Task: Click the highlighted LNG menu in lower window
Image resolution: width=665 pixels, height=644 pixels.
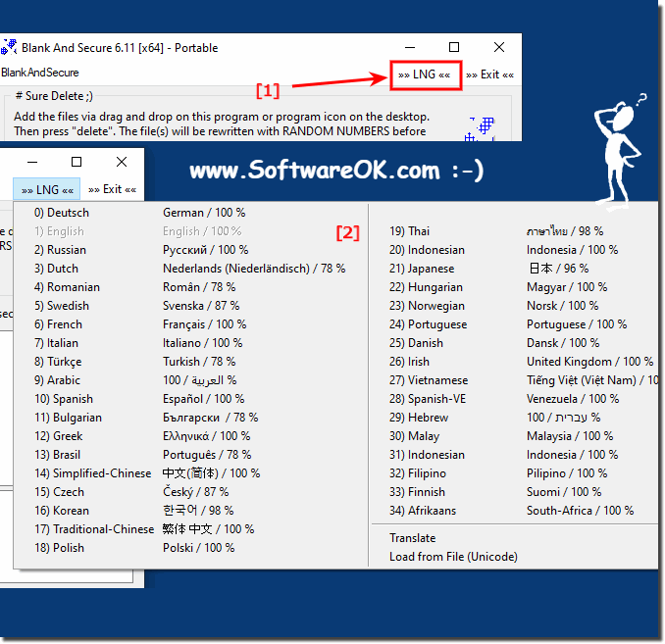Action: (x=47, y=189)
